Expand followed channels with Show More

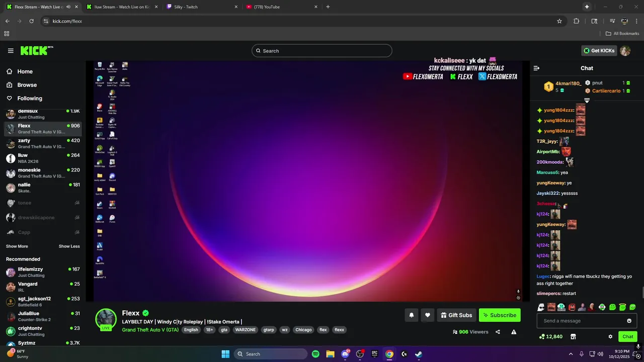click(17, 246)
